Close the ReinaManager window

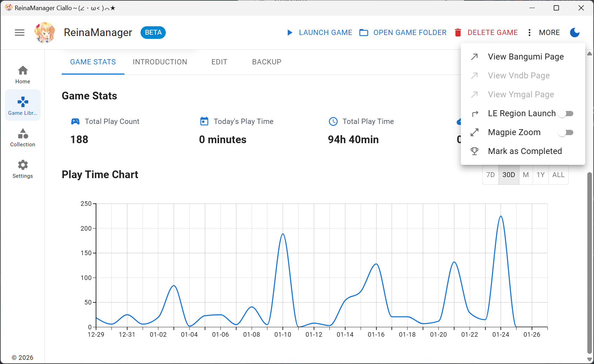tap(581, 8)
